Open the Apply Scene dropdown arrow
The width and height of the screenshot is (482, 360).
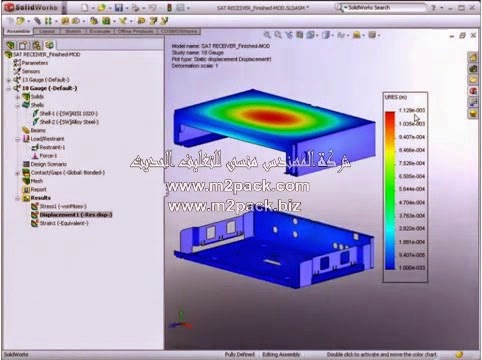(363, 35)
